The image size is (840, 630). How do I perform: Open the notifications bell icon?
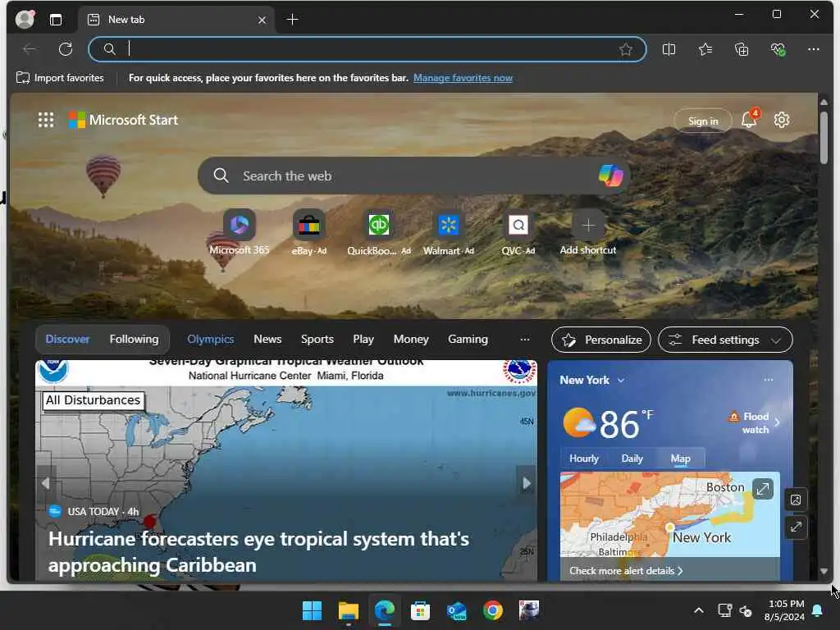click(749, 120)
